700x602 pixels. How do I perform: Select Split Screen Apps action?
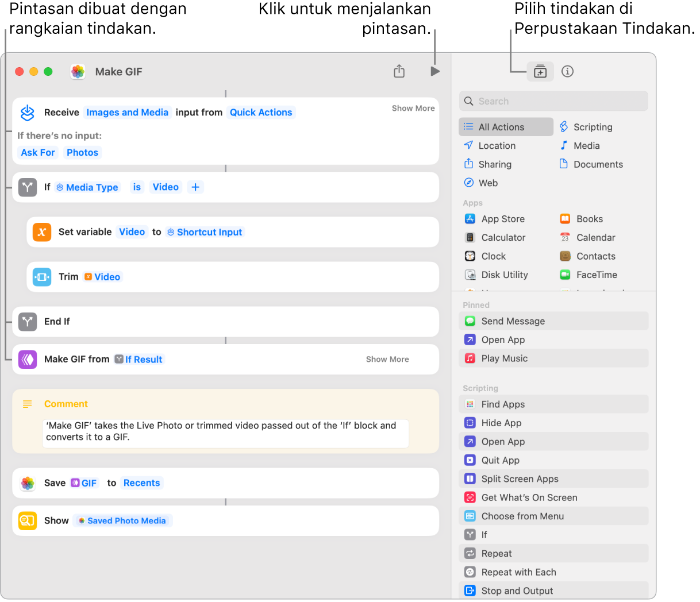click(554, 479)
